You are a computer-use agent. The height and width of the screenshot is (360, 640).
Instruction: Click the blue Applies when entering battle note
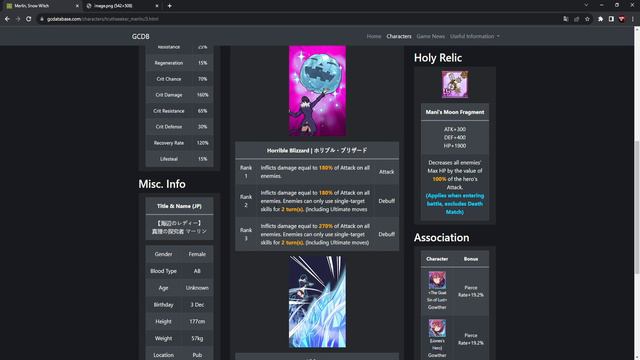pyautogui.click(x=455, y=204)
